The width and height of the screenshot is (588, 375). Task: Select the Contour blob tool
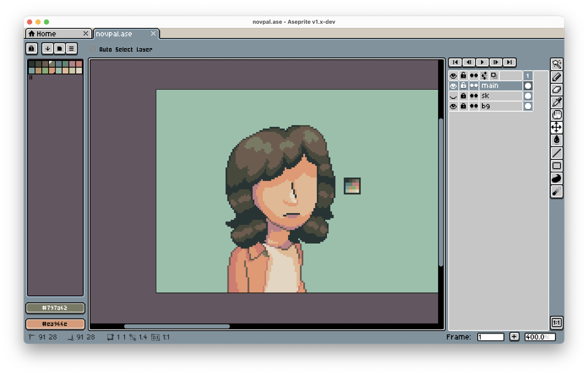tap(557, 178)
